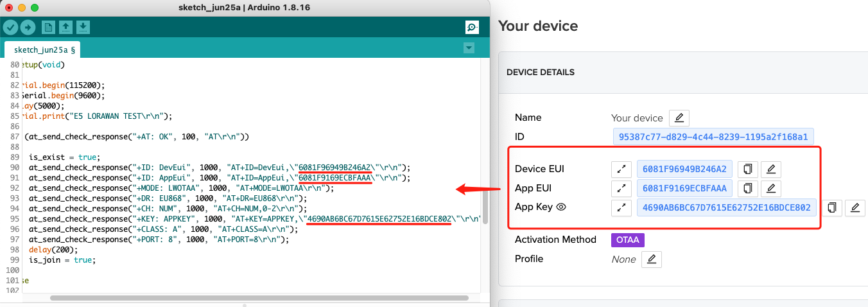868x307 pixels.
Task: Copy the Device EUI to clipboard
Action: pos(747,169)
